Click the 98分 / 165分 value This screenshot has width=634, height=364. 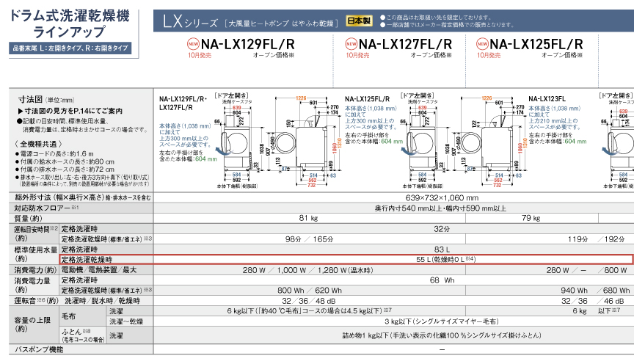pos(310,239)
